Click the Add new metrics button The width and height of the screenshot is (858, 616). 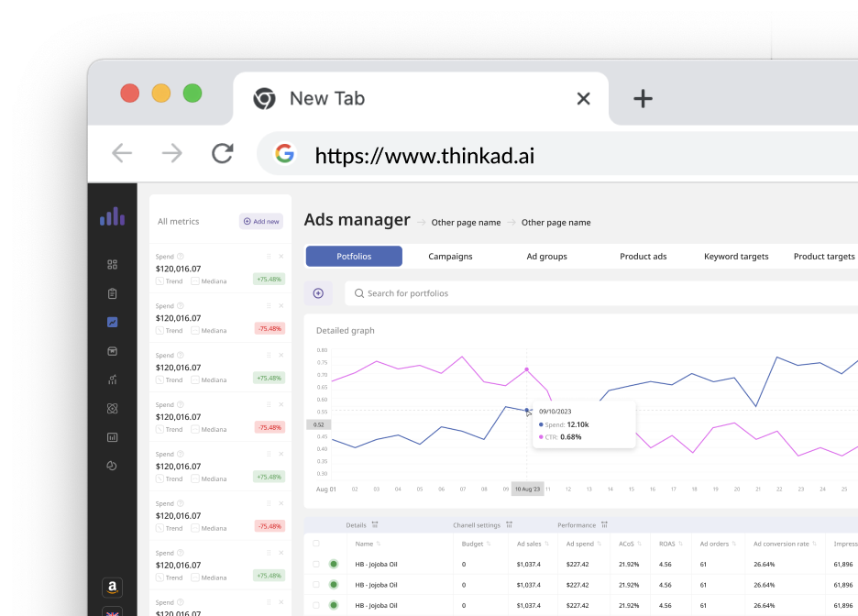point(261,222)
